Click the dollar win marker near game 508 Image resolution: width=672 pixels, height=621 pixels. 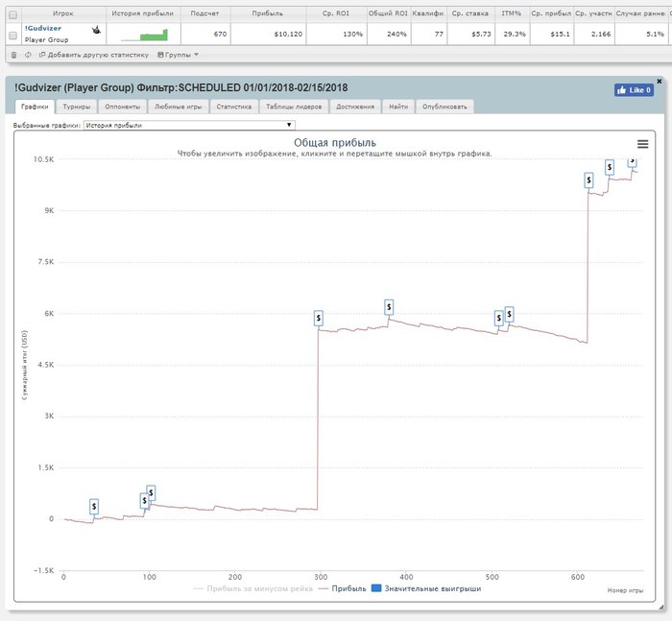(x=499, y=318)
